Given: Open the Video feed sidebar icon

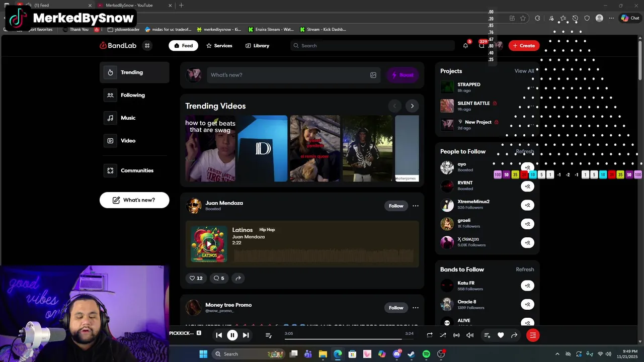Looking at the screenshot, I should point(110,141).
